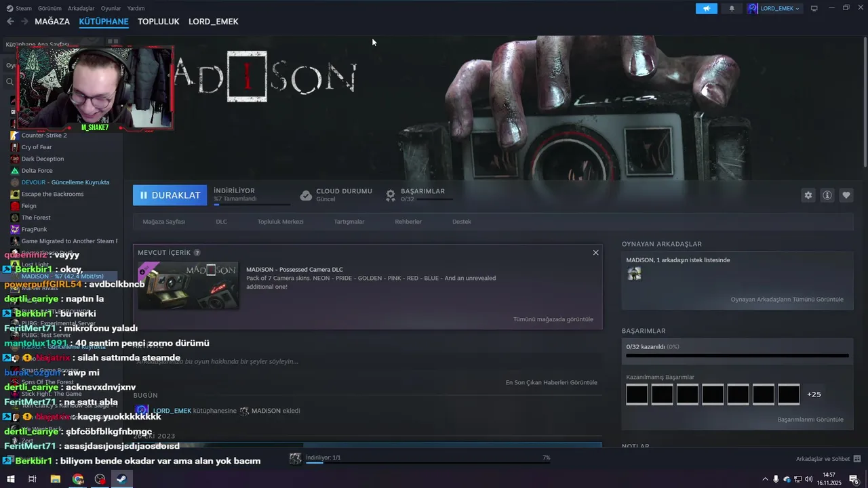Open Topluluk Merkezi link
Screen dimensions: 868x488
coord(280,222)
